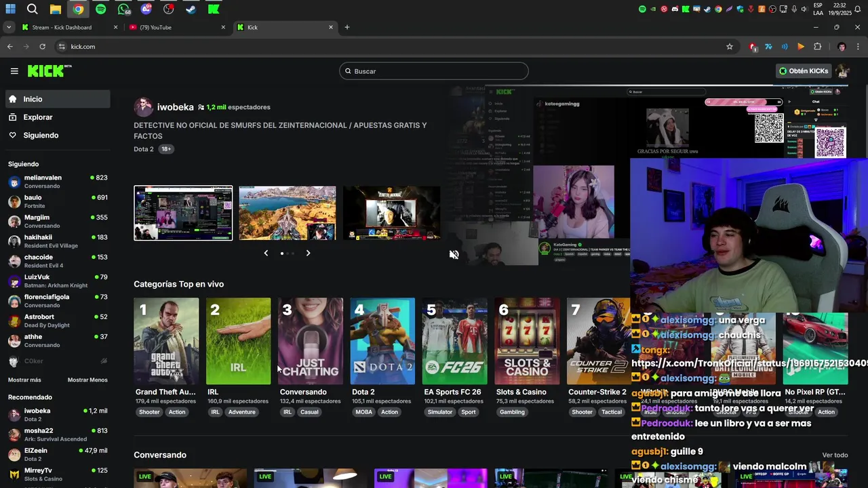This screenshot has width=868, height=488.
Task: Click the Windows Security shield tray icon
Action: 740,9
